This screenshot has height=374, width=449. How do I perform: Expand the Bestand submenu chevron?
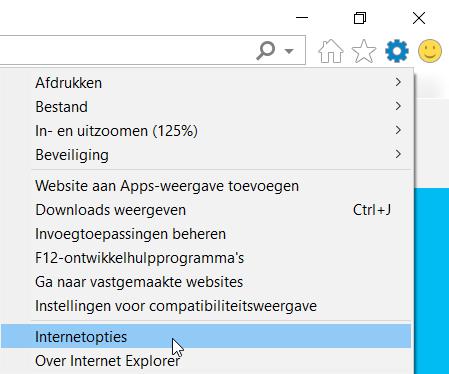click(x=398, y=106)
